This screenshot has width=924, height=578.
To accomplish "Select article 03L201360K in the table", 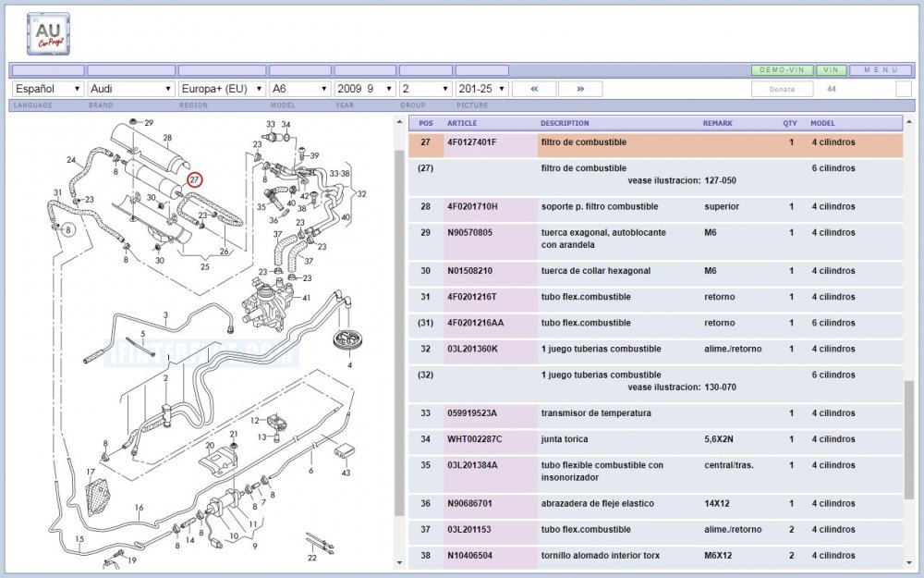I will click(472, 349).
